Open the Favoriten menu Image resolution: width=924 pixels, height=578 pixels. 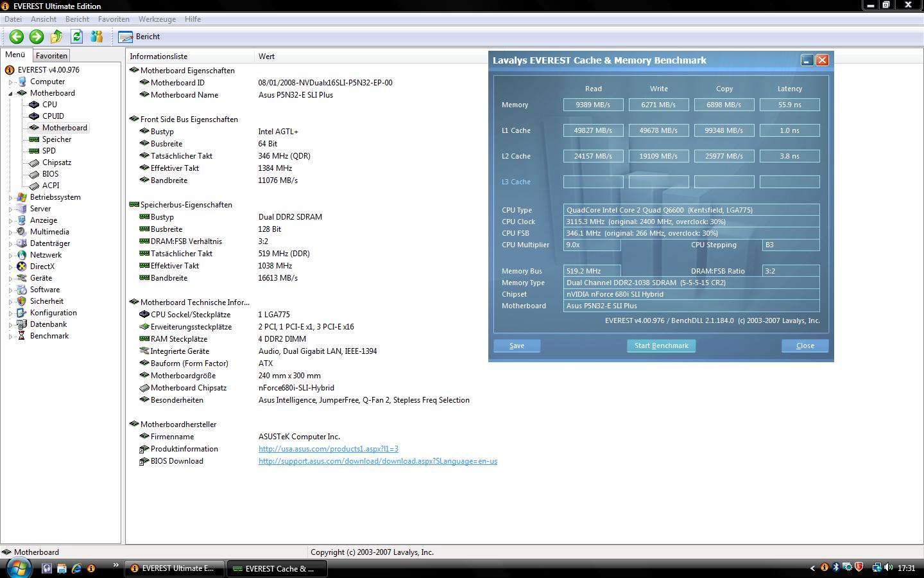(x=114, y=19)
